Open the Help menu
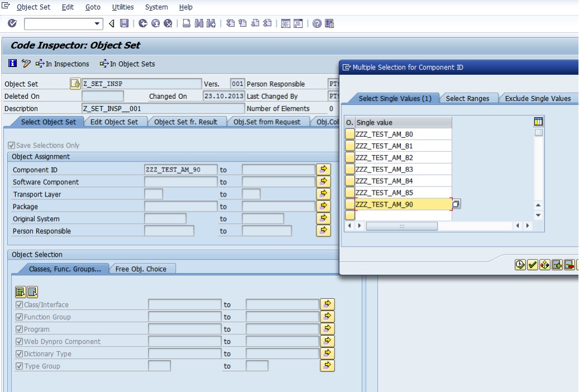This screenshot has width=579, height=392. (186, 7)
